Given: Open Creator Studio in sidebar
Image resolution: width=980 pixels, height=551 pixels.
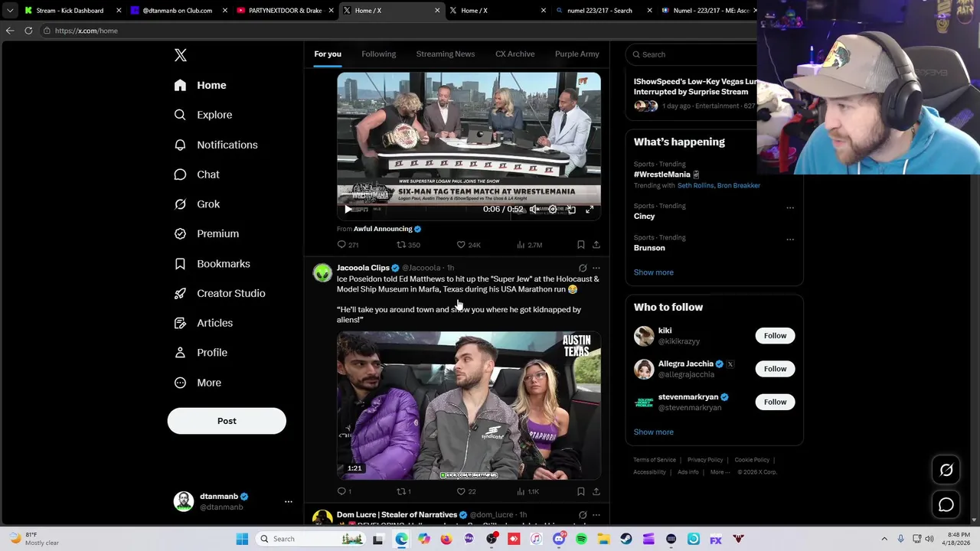Looking at the screenshot, I should [x=219, y=293].
